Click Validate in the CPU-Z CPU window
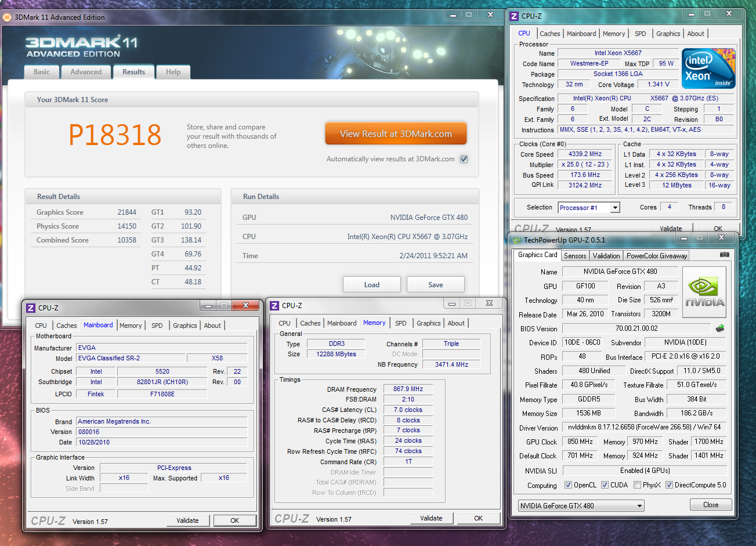 [x=671, y=228]
